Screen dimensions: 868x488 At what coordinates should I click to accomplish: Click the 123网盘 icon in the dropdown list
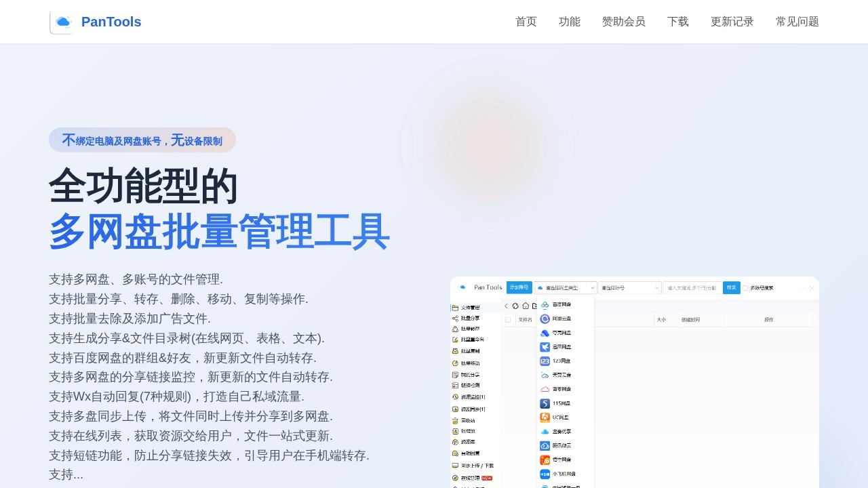pos(545,361)
